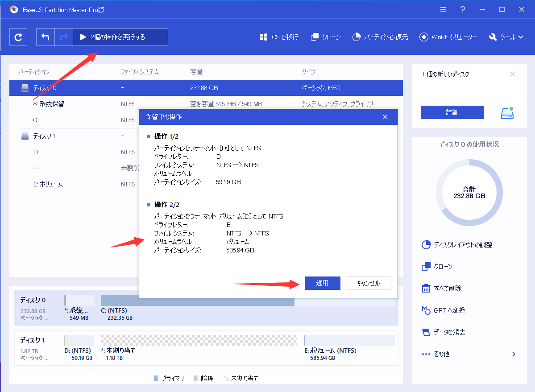This screenshot has width=535, height=392.
Task: Execute the 2 pending operations
Action: click(120, 37)
